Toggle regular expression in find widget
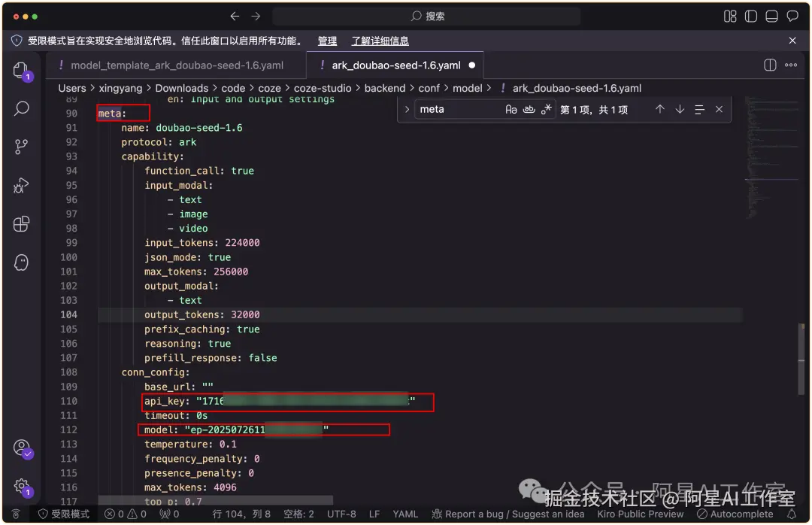The width and height of the screenshot is (812, 525). (546, 109)
